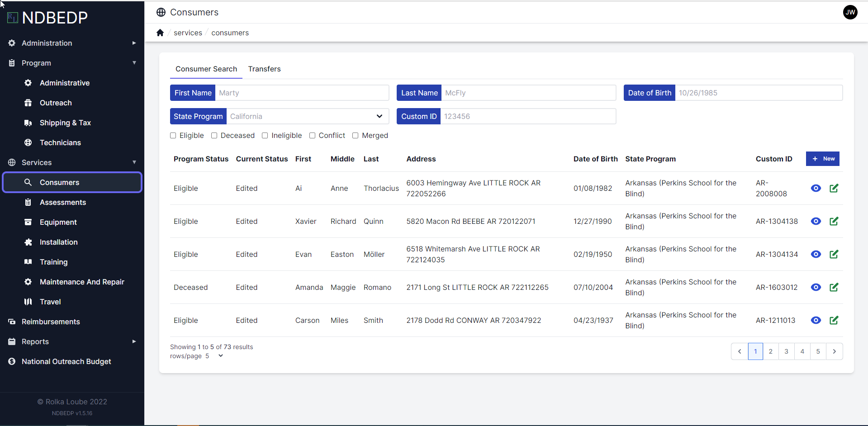Viewport: 868px width, 426px height.
Task: Click the New consumer button
Action: point(822,159)
